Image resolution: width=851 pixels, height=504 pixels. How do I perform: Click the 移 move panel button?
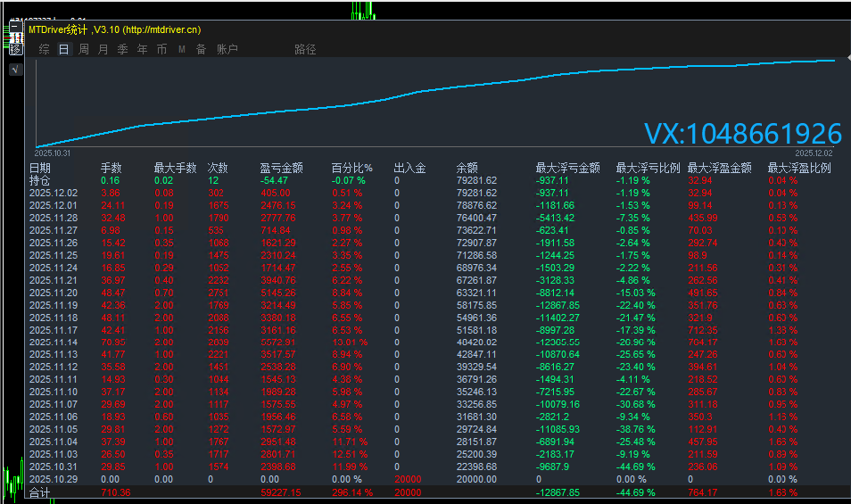pos(14,49)
